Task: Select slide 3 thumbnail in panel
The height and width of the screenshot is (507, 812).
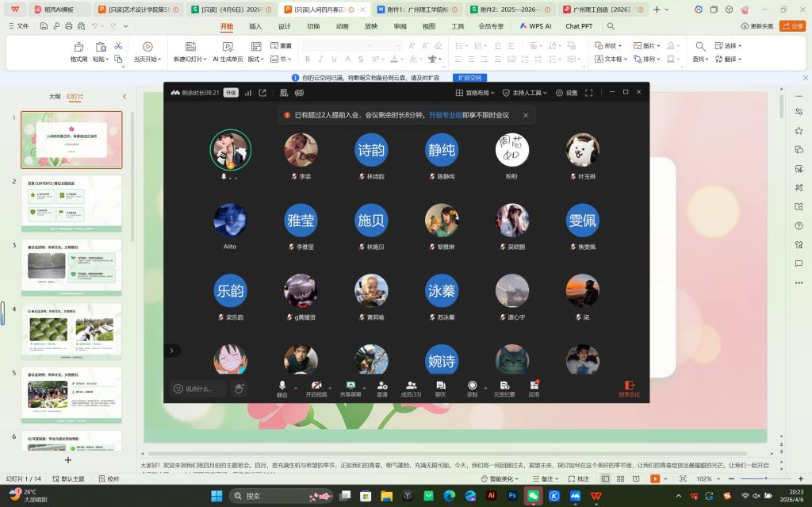Action: click(71, 267)
